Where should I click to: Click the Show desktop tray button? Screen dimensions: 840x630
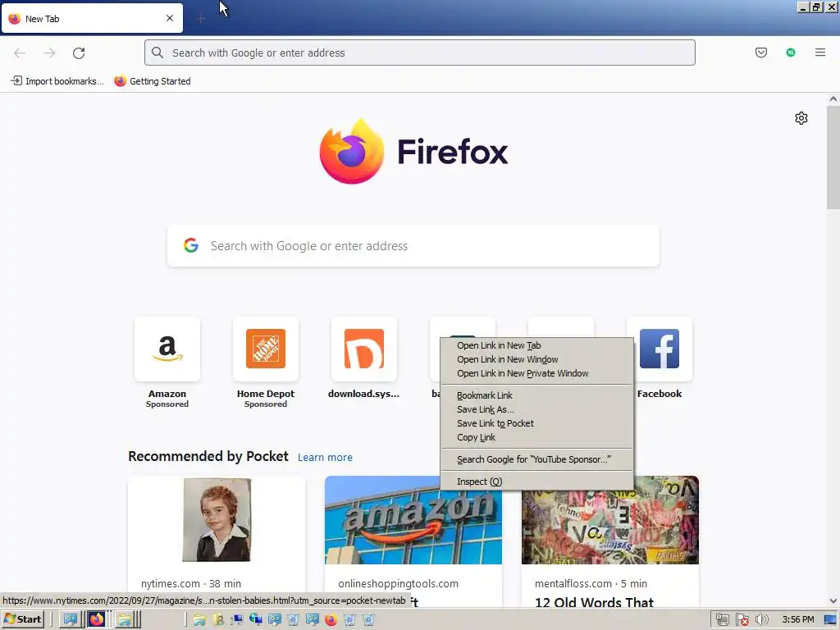pyautogui.click(x=831, y=620)
